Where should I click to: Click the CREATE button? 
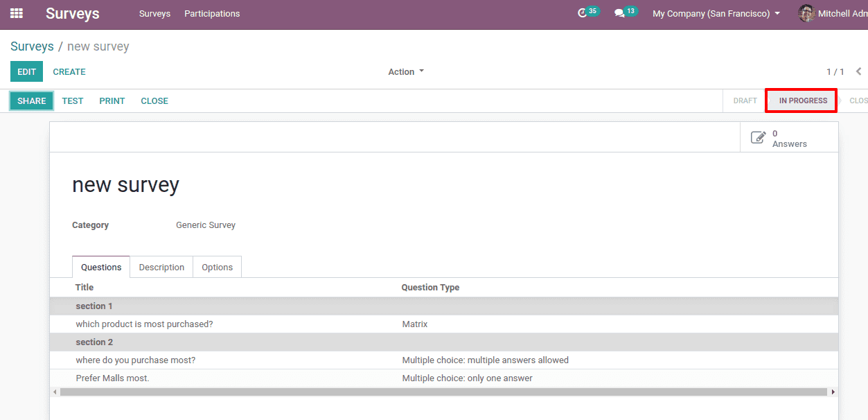pos(69,71)
